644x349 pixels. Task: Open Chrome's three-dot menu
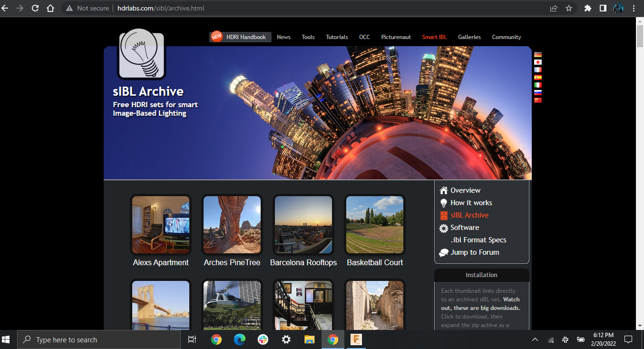click(x=634, y=8)
